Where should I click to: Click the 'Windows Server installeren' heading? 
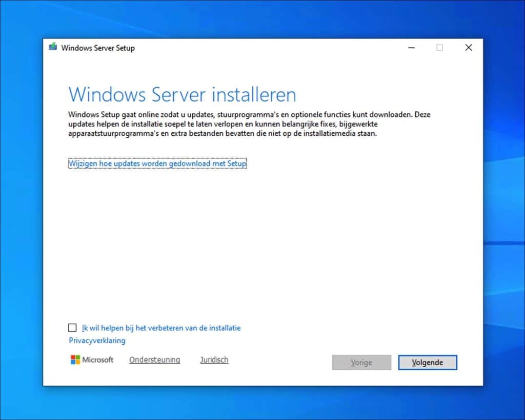[x=182, y=95]
